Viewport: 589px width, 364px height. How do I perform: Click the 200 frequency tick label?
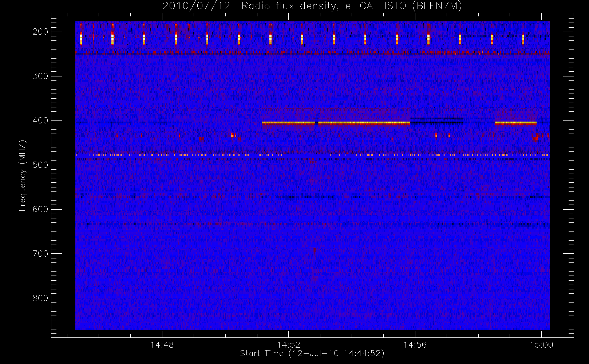(x=40, y=32)
